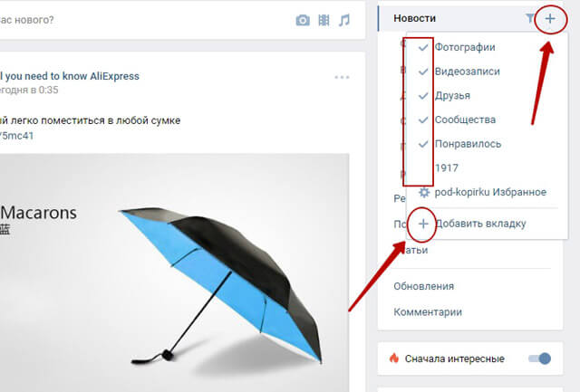
Task: Open the Обновления section
Action: coord(423,286)
